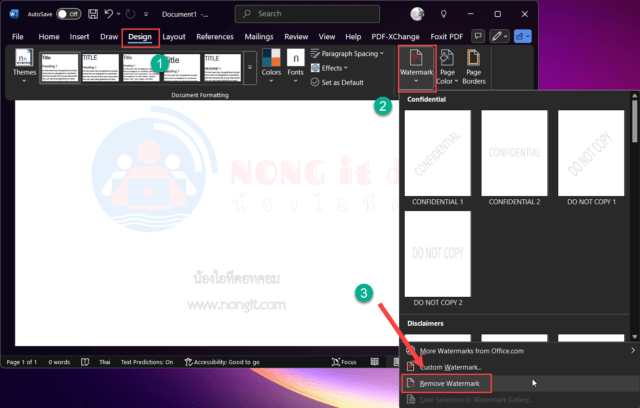Undo the last action
The width and height of the screenshot is (640, 408).
(109, 14)
